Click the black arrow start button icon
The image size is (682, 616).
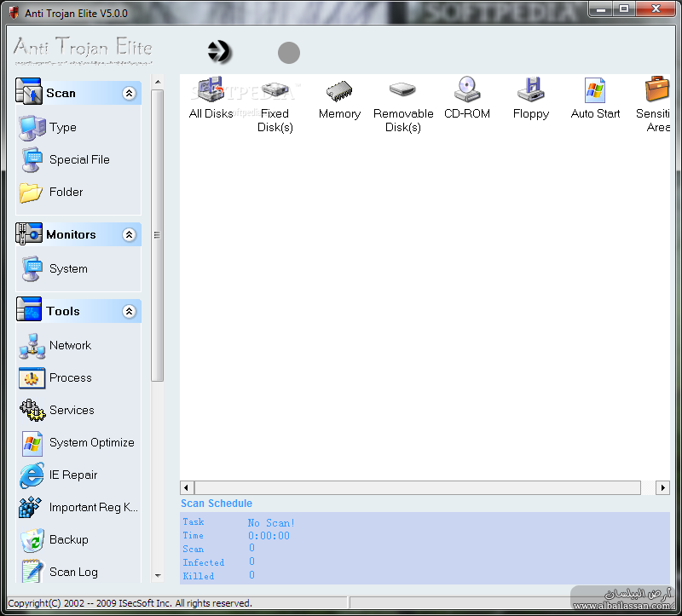pyautogui.click(x=219, y=52)
